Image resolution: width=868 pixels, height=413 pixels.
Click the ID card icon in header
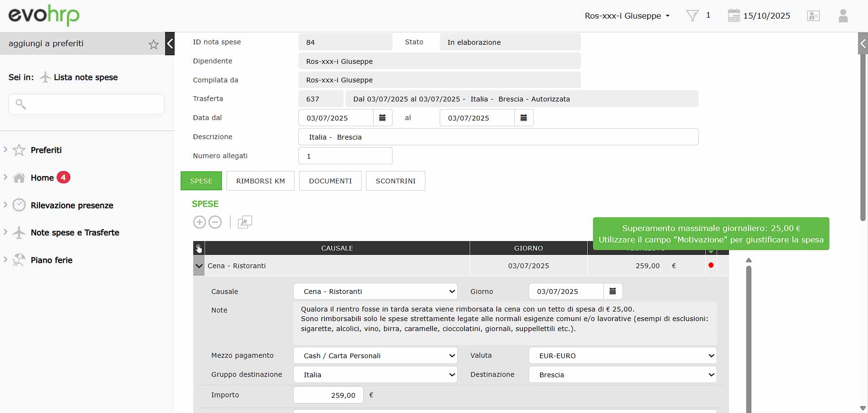pyautogui.click(x=813, y=16)
